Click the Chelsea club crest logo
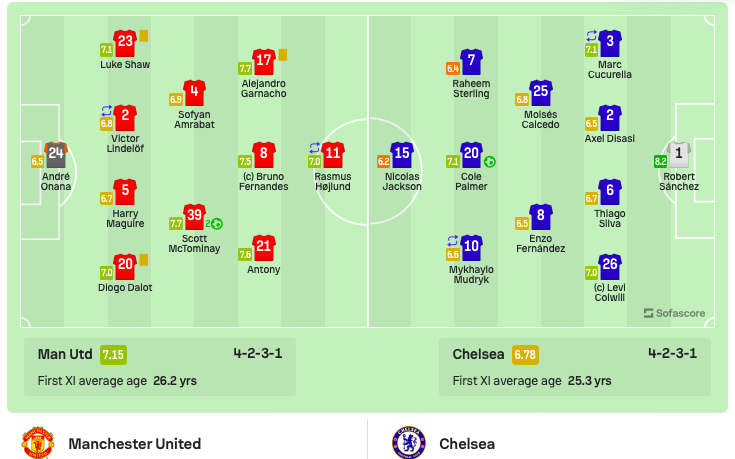Viewport: 735px width, 459px height. click(409, 443)
